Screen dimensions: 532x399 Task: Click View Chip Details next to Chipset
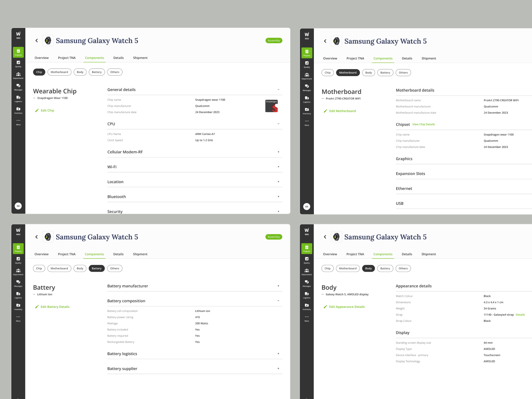(424, 124)
